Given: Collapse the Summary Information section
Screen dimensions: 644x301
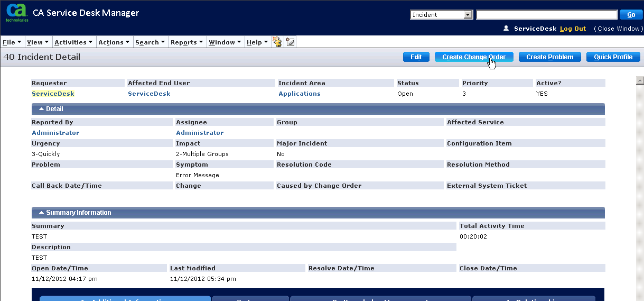Looking at the screenshot, I should 42,213.
